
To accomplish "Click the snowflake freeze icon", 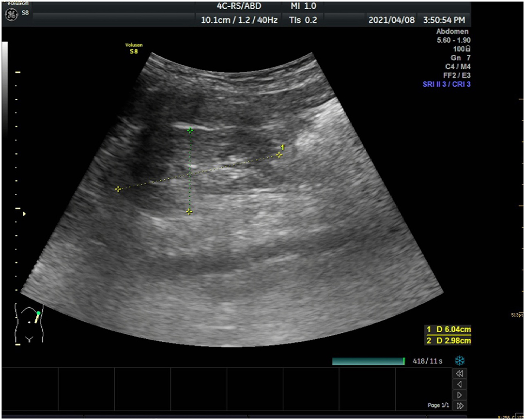I will [x=460, y=361].
